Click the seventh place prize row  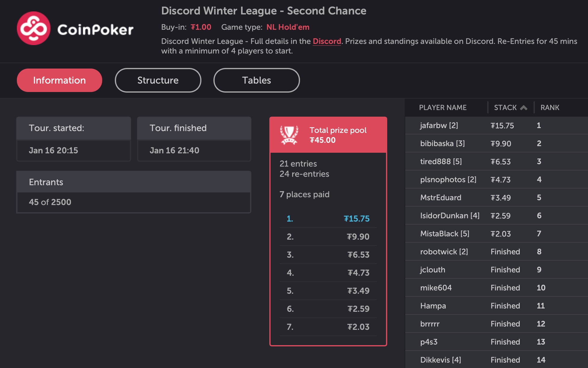tap(328, 327)
